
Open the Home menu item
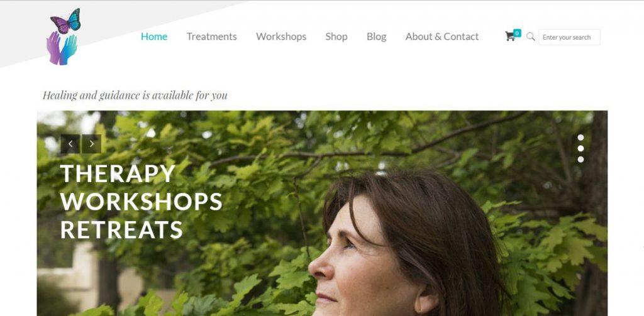[154, 36]
